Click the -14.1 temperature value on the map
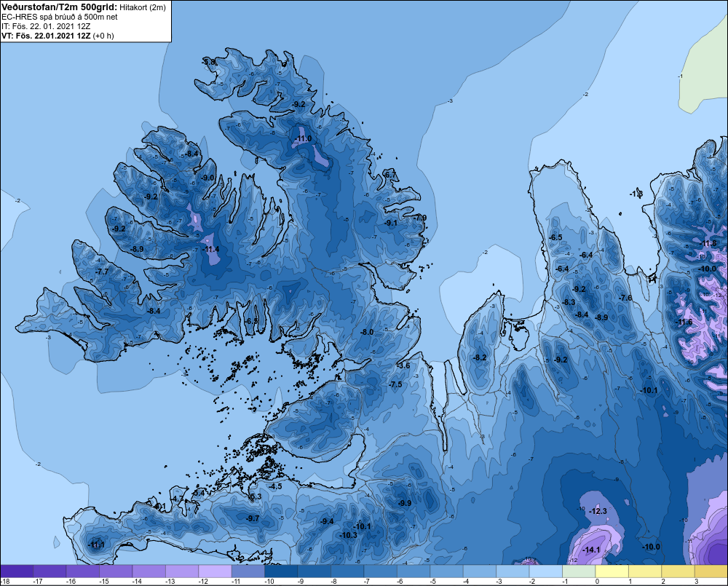 tap(591, 550)
